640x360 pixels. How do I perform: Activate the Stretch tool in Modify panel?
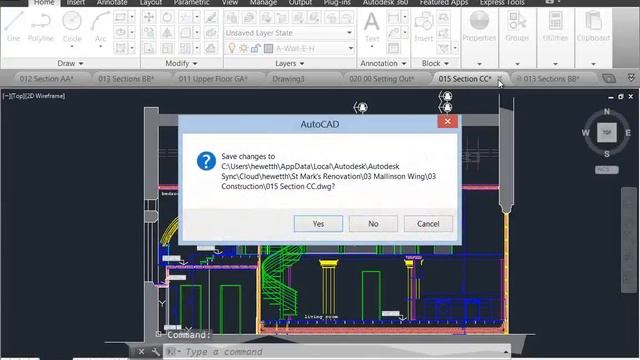coord(149,48)
